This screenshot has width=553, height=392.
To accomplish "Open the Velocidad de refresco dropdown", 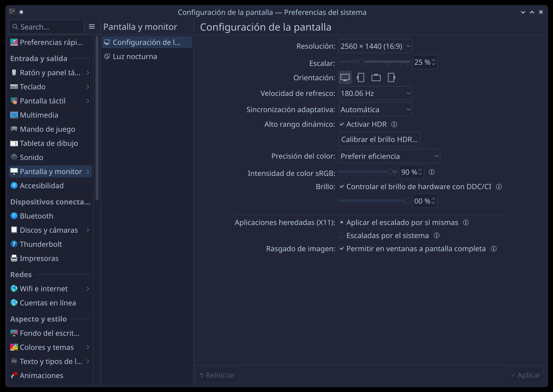I will (375, 93).
